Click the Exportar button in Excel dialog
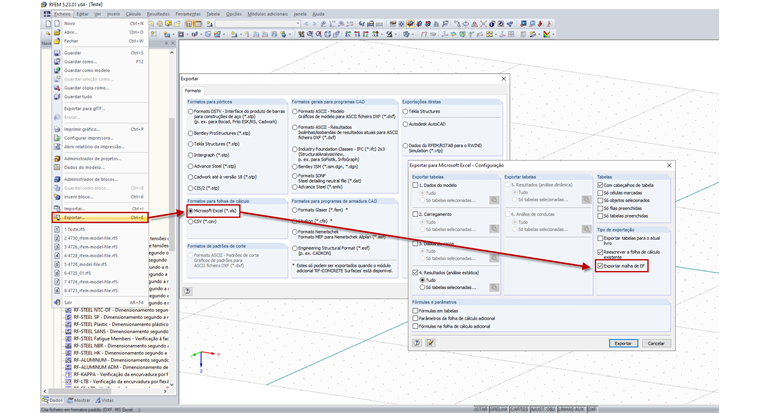 (x=623, y=343)
